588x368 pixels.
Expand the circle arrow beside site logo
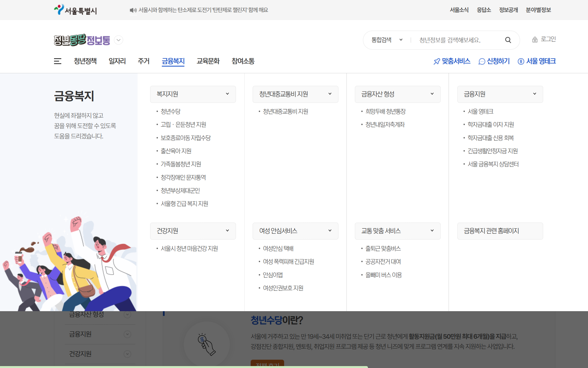(119, 40)
